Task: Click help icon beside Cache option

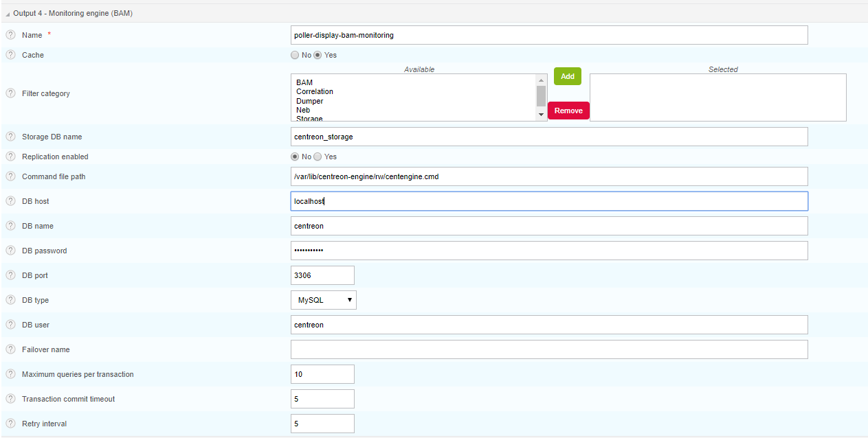Action: point(10,55)
